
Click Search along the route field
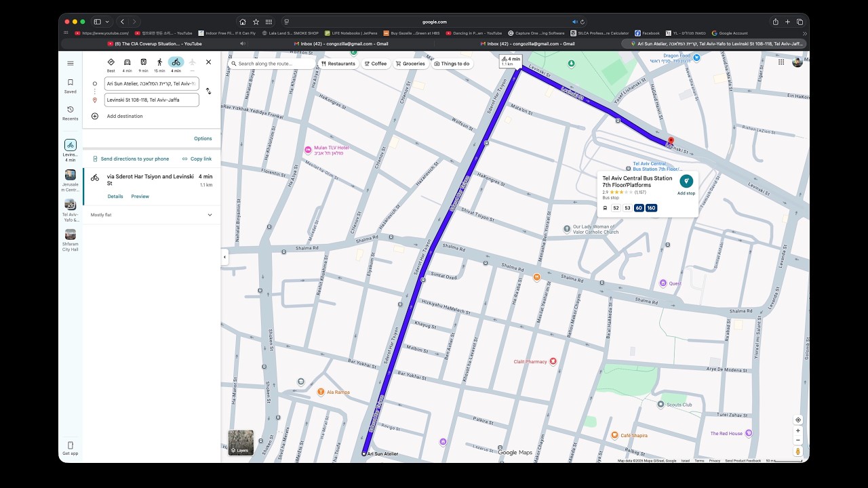tap(272, 64)
